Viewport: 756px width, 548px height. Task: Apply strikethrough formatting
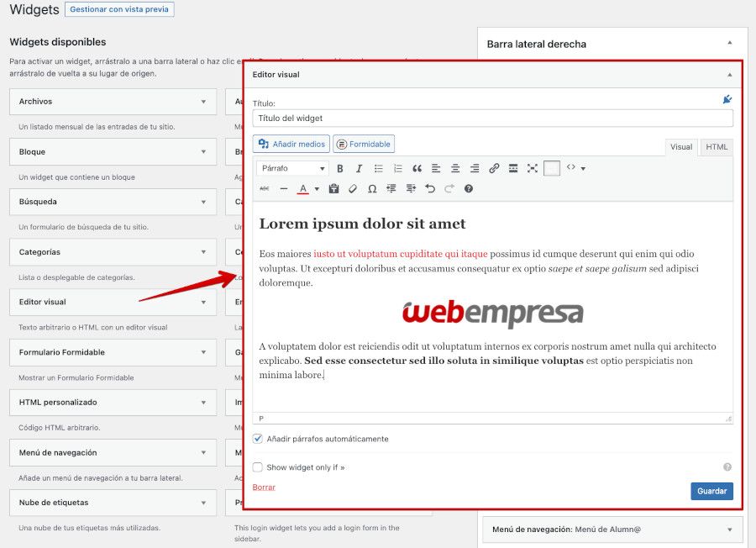pyautogui.click(x=265, y=188)
